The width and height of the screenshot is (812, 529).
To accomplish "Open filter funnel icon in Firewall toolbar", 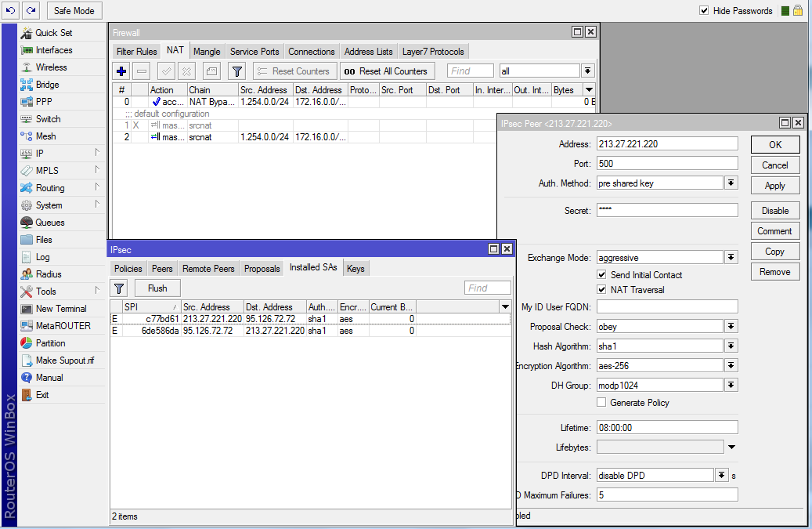I will coord(236,71).
